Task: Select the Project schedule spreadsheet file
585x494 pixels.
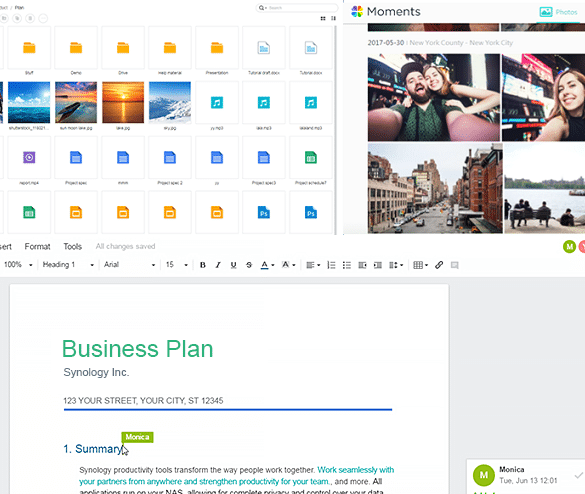Action: [311, 157]
